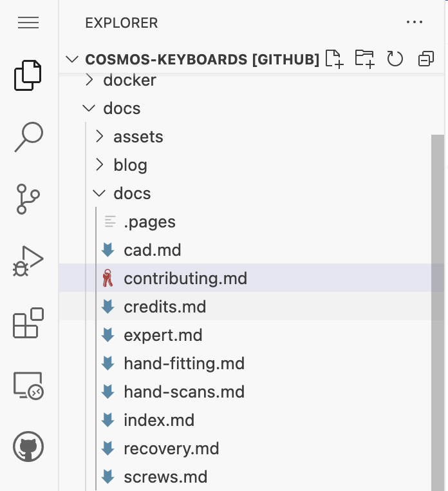448x491 pixels.
Task: Click the New Folder icon
Action: coord(365,59)
